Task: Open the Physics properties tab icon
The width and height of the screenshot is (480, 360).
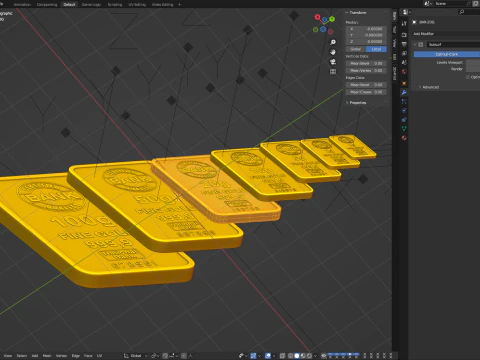Action: [404, 110]
